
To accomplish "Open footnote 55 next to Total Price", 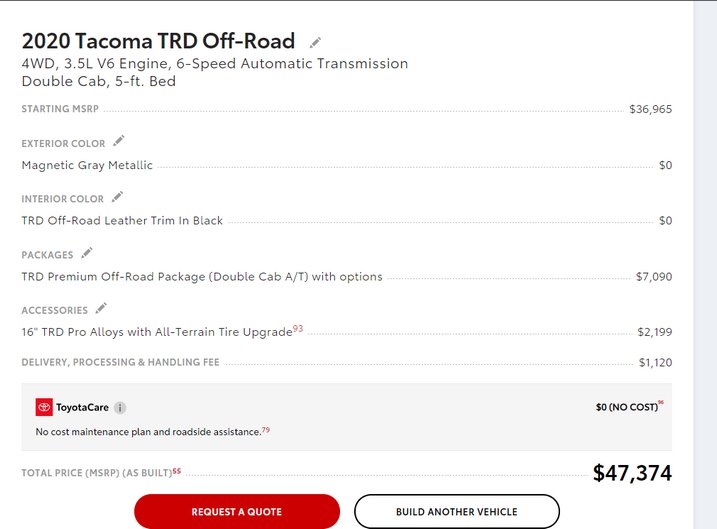I will click(x=177, y=470).
